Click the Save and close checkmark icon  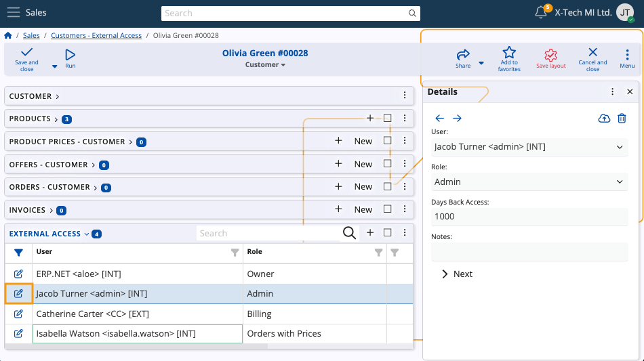(26, 54)
